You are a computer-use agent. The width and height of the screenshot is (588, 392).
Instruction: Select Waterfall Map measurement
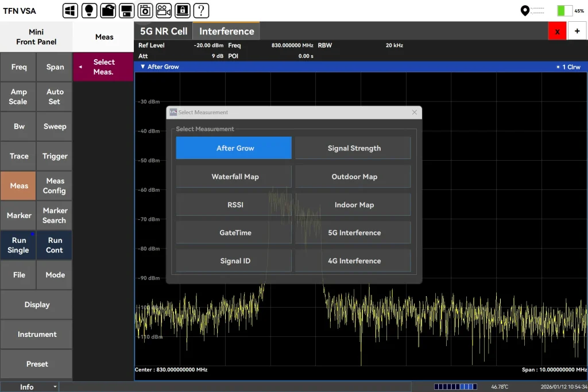234,176
